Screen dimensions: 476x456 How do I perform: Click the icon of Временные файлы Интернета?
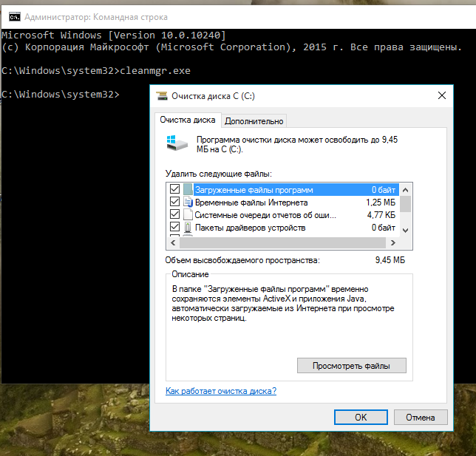pyautogui.click(x=188, y=203)
